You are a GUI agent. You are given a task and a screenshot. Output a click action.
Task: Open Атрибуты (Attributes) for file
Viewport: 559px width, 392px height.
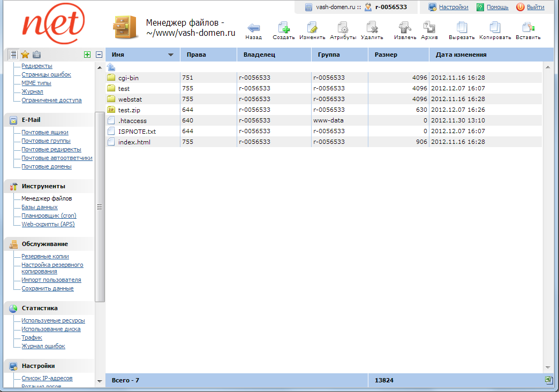pos(343,28)
